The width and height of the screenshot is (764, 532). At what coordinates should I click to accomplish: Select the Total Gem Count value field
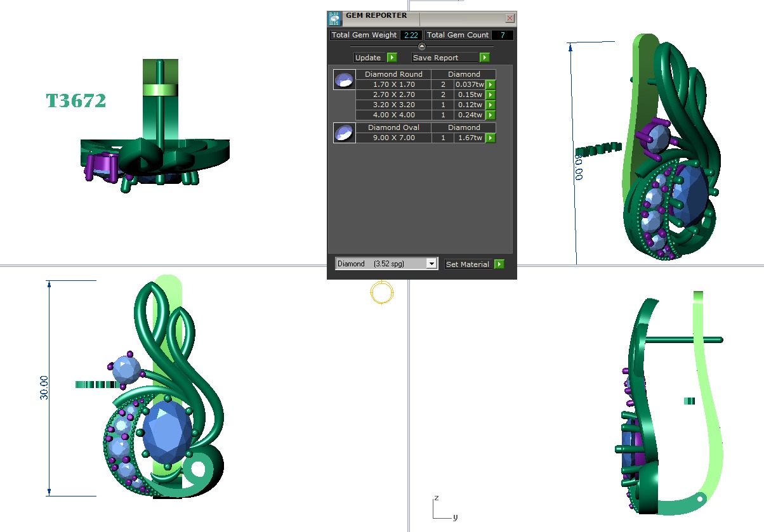pos(503,35)
